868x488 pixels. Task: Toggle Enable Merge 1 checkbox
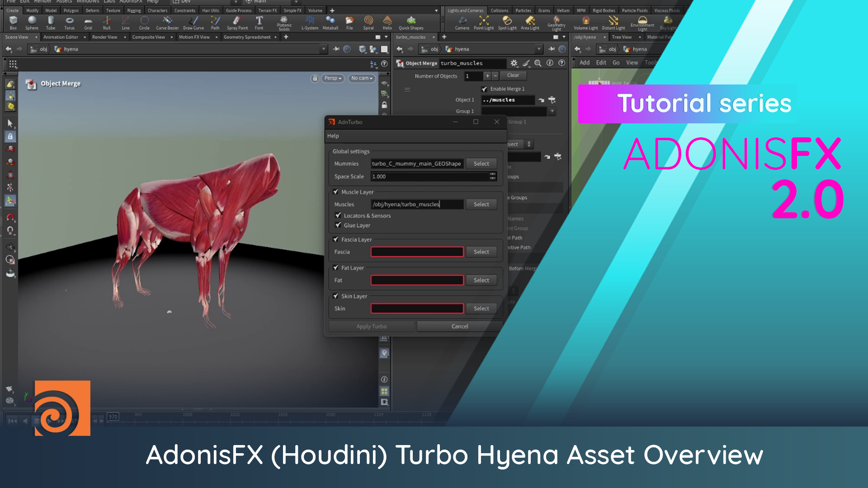[x=484, y=89]
